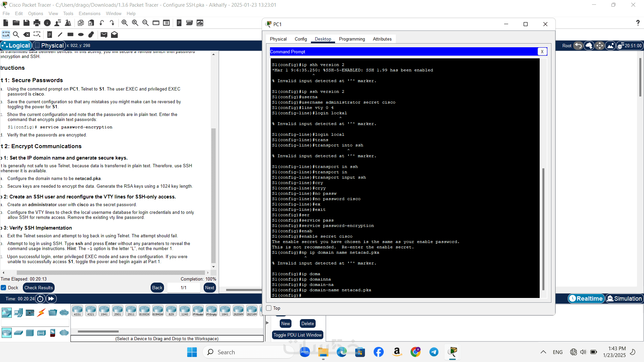This screenshot has height=362, width=644.
Task: Click the Zoom In magnifier icon
Action: tap(124, 23)
